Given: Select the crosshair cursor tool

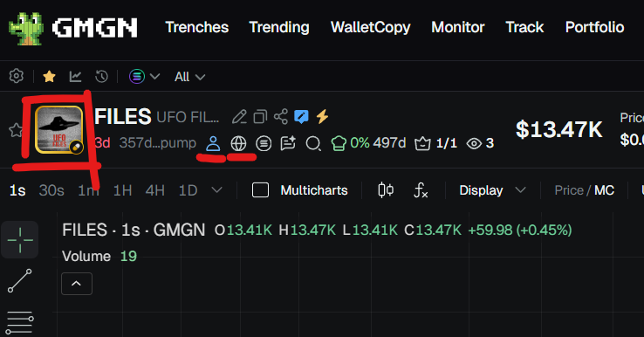Looking at the screenshot, I should click(20, 240).
